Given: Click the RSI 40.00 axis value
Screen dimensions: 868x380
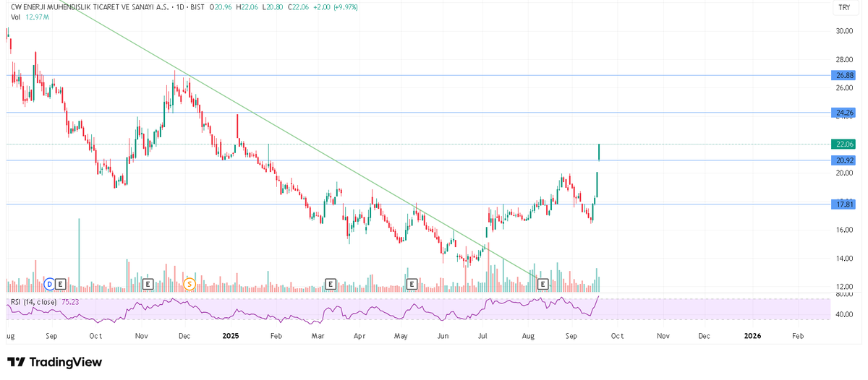Looking at the screenshot, I should click(x=844, y=314).
